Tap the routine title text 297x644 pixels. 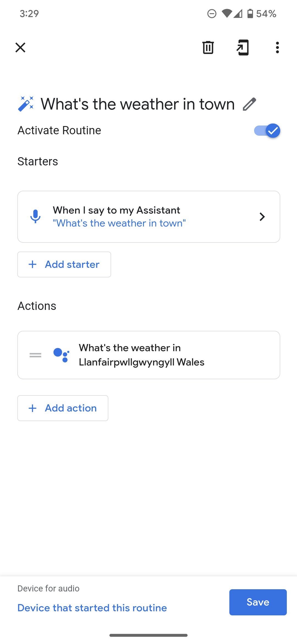pyautogui.click(x=137, y=104)
